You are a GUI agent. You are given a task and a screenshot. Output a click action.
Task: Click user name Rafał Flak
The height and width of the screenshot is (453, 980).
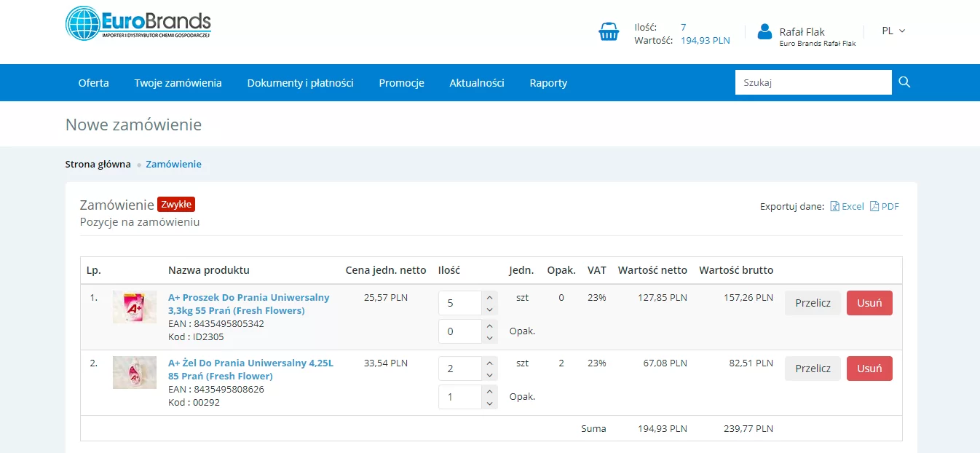click(802, 32)
